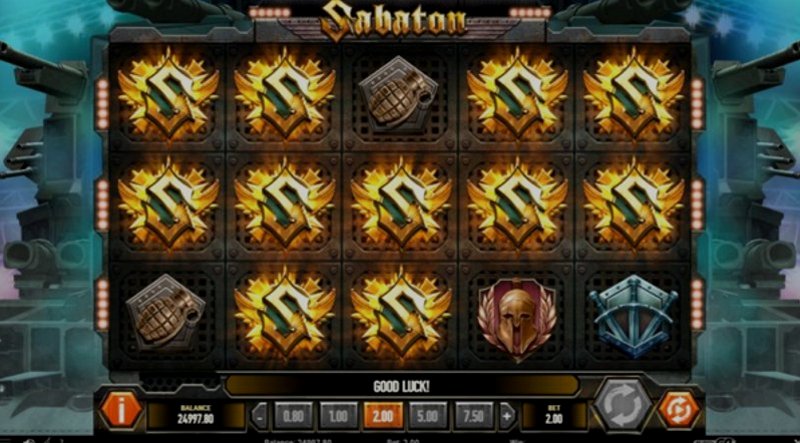This screenshot has width=800, height=443.
Task: Click the grey circular spin button
Action: pyautogui.click(x=622, y=404)
